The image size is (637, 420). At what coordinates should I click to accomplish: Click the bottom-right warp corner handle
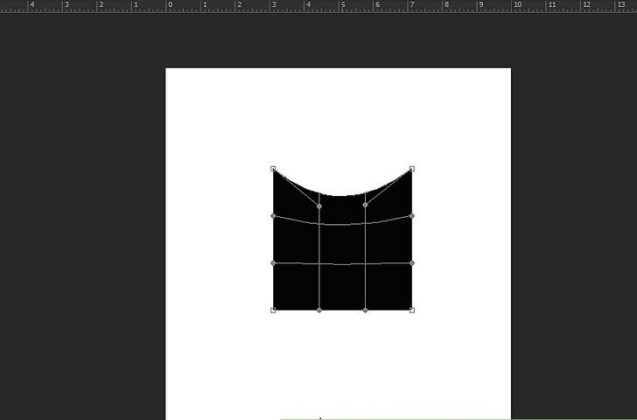tap(412, 310)
